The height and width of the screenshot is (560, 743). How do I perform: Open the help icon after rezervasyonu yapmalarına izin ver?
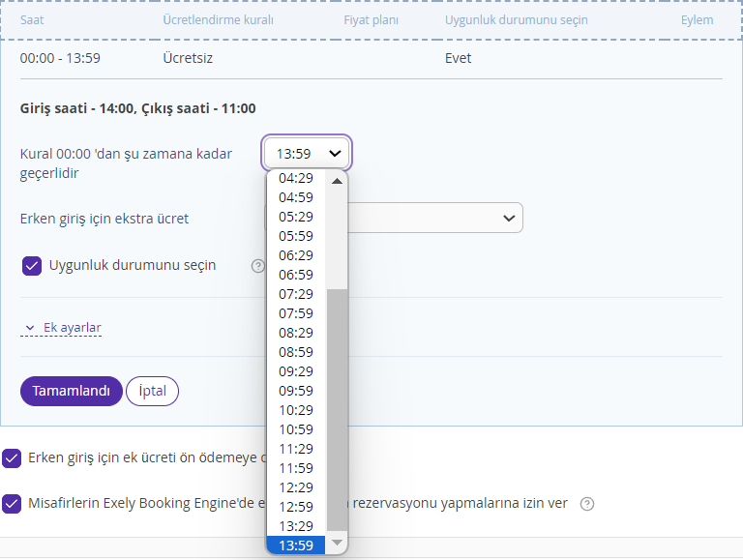[586, 504]
